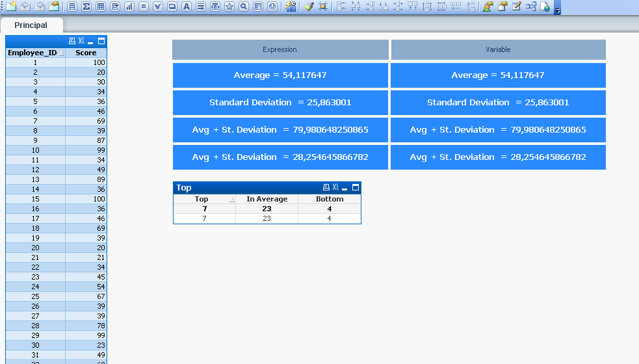Viewport: 639px width, 364px height.
Task: Align selected objects to top
Action: point(412,6)
